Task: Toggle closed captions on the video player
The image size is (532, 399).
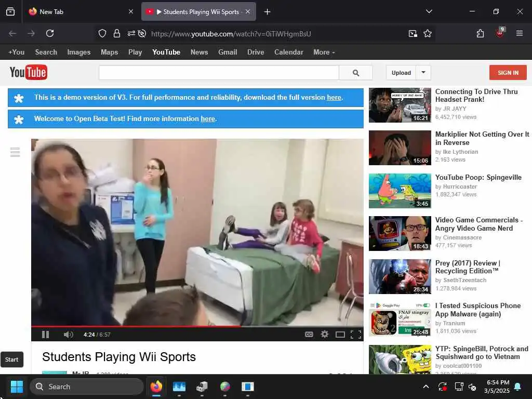Action: [309, 335]
